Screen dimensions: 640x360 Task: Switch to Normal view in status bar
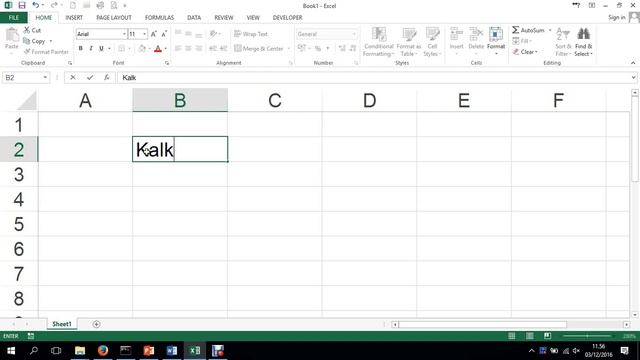pos(511,336)
